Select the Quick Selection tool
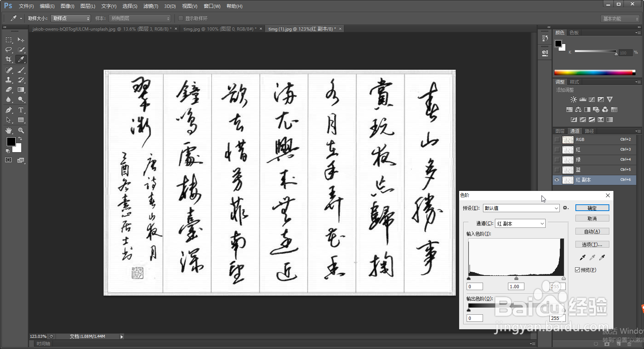Screen dimensions: 644x349 point(21,50)
